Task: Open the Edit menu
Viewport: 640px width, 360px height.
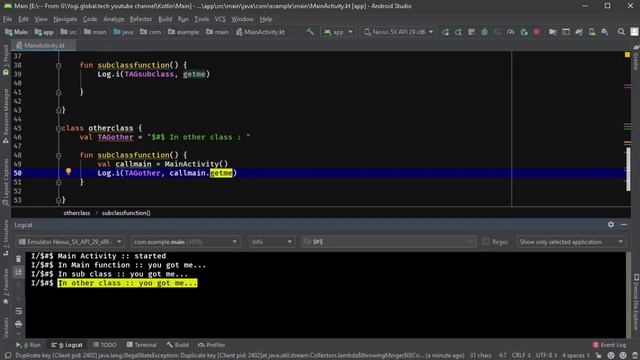Action: point(23,19)
